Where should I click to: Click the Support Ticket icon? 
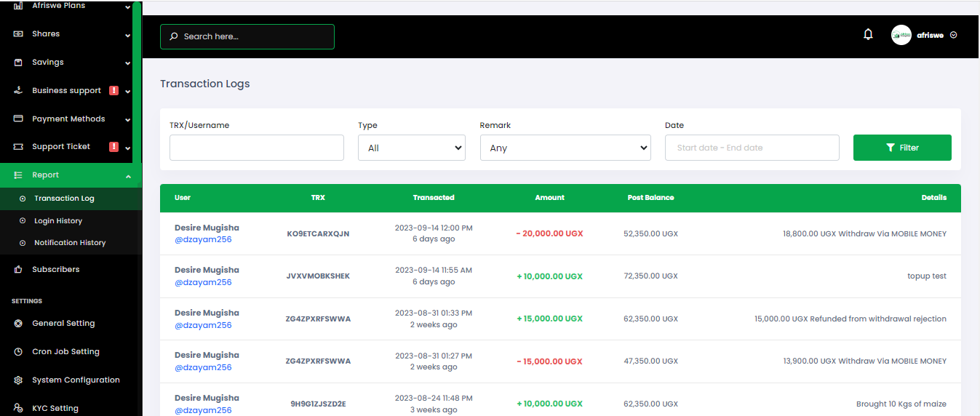(x=18, y=147)
